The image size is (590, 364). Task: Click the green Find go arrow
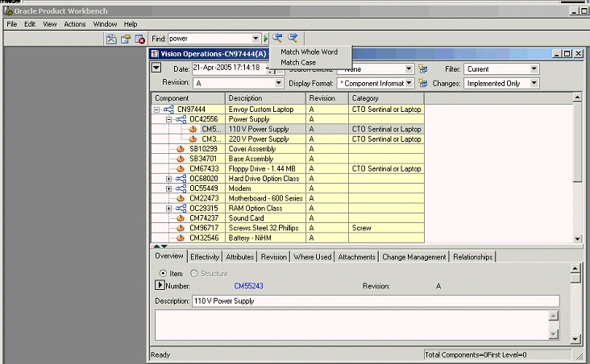266,39
